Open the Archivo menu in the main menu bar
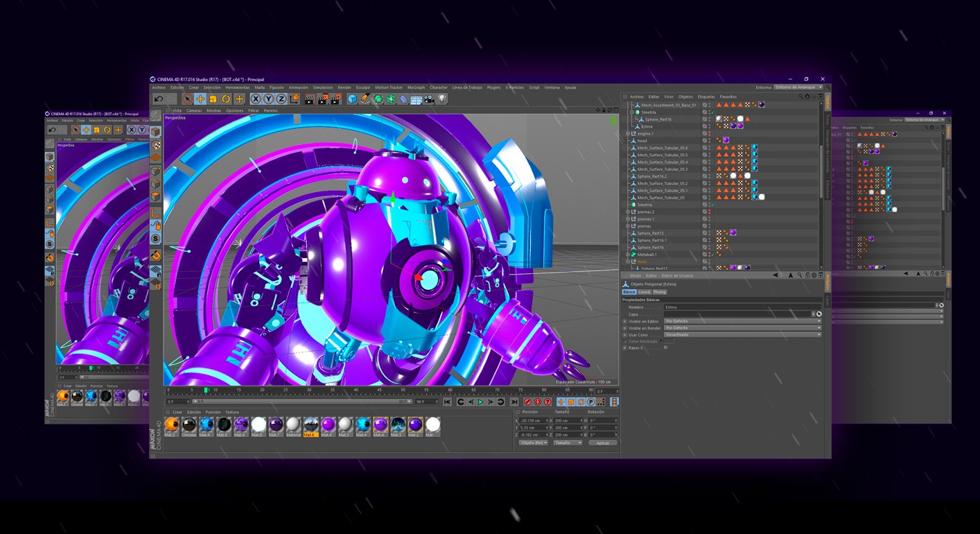The image size is (980, 534). point(159,87)
